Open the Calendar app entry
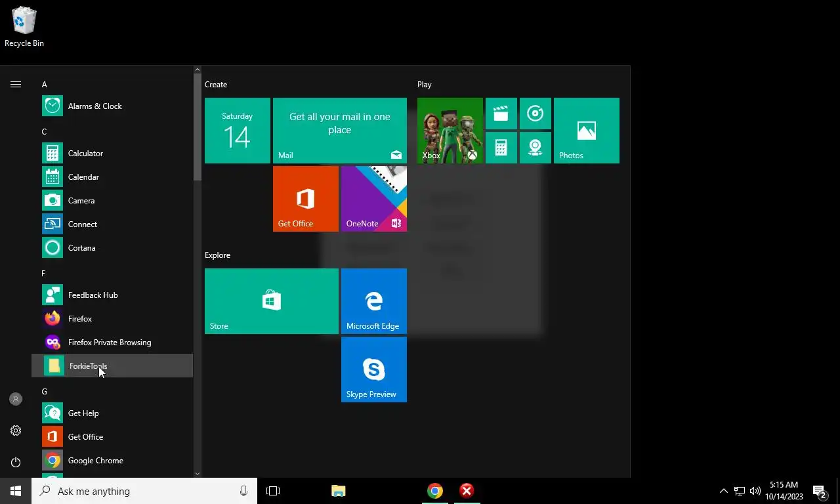Screen dimensions: 840x504 (x=112, y=177)
